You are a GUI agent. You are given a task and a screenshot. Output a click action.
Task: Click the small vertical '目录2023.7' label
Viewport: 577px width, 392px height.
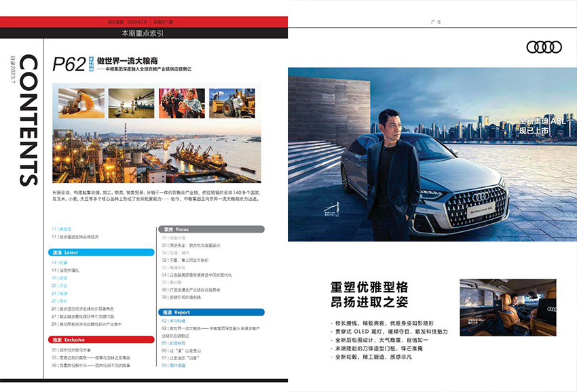tap(13, 69)
